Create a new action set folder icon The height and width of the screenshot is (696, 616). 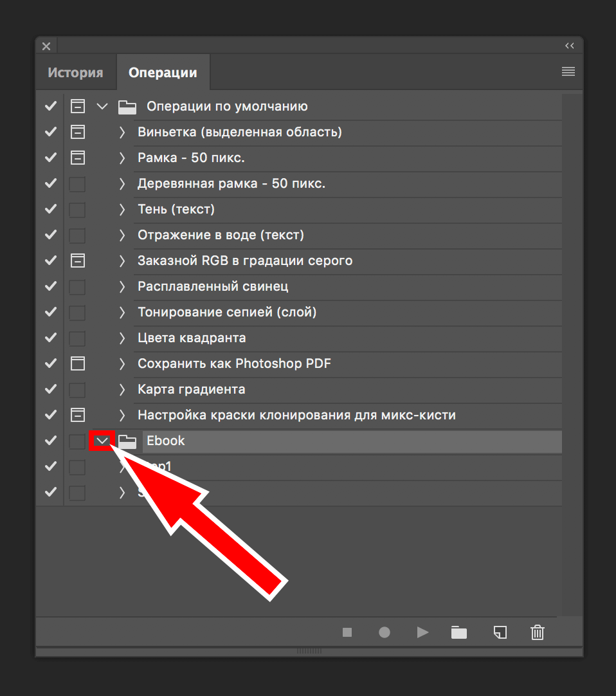coord(459,632)
